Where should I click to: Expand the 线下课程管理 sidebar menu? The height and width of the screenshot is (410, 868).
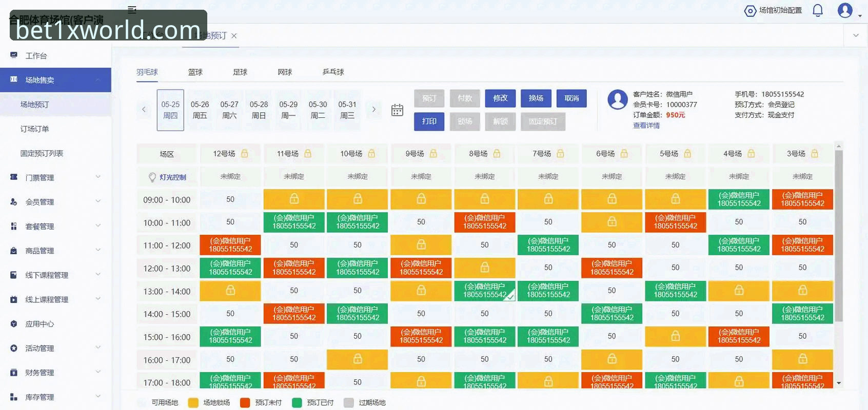[x=97, y=275]
